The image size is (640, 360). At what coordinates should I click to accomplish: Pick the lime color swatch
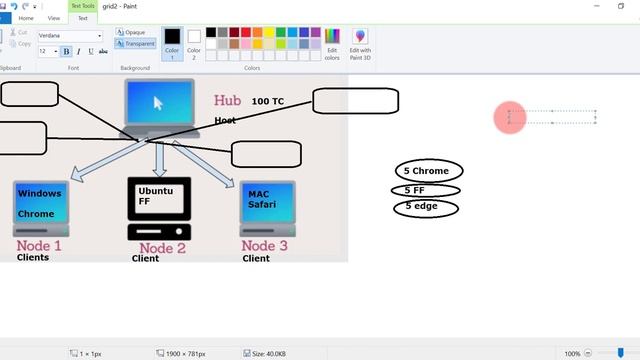281,44
